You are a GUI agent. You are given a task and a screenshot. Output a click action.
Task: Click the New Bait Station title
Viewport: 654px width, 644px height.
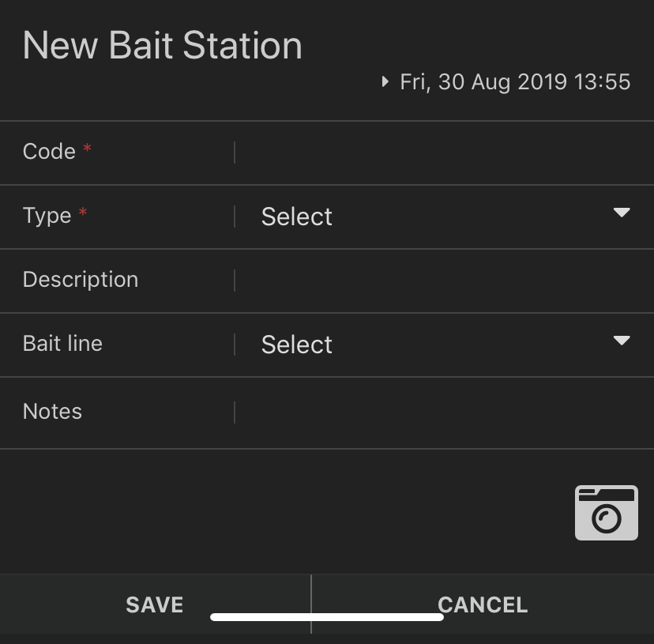tap(162, 46)
